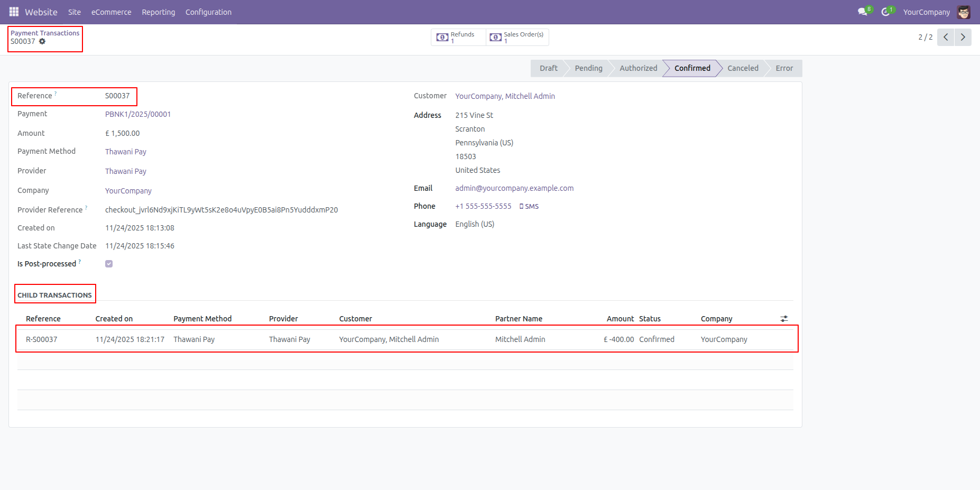
Task: Open the Configuration menu
Action: point(208,12)
